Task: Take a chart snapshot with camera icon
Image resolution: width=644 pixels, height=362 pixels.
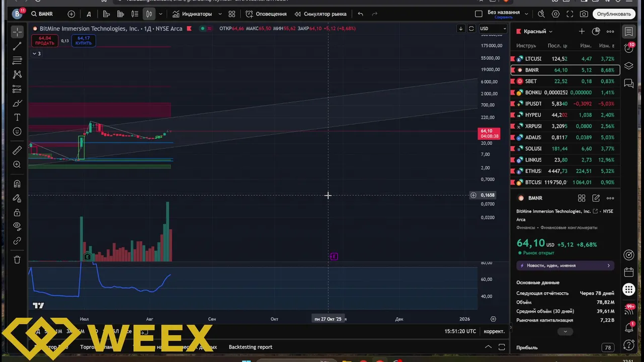Action: (584, 14)
